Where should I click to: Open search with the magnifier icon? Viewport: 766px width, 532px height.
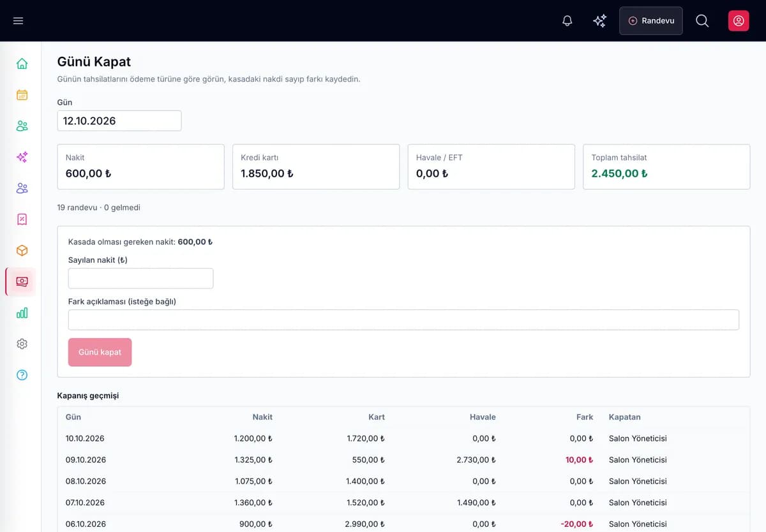[702, 21]
